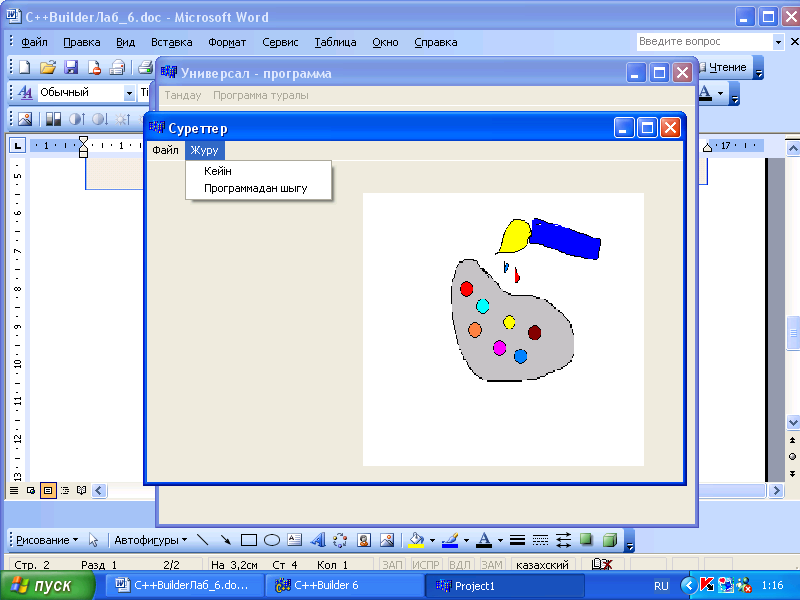
Task: Insert a Diagram or Organization Chart
Action: (x=340, y=540)
